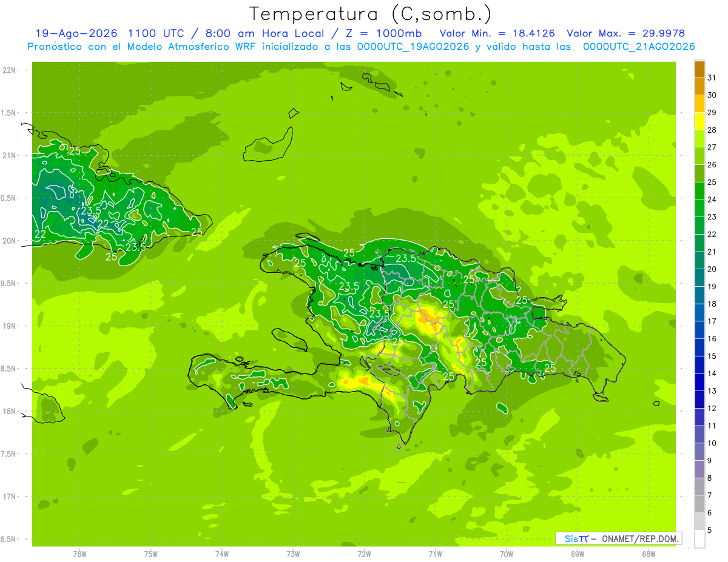Click 'Valor Max. = 29.9978' value
This screenshot has height=562, width=728.
click(x=625, y=33)
